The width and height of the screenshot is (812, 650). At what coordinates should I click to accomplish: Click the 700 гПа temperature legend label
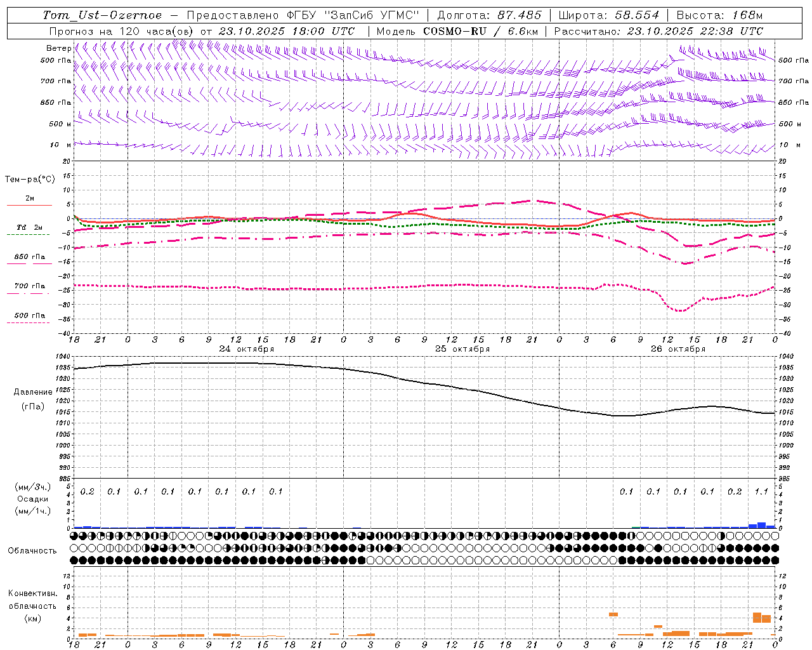[x=29, y=286]
